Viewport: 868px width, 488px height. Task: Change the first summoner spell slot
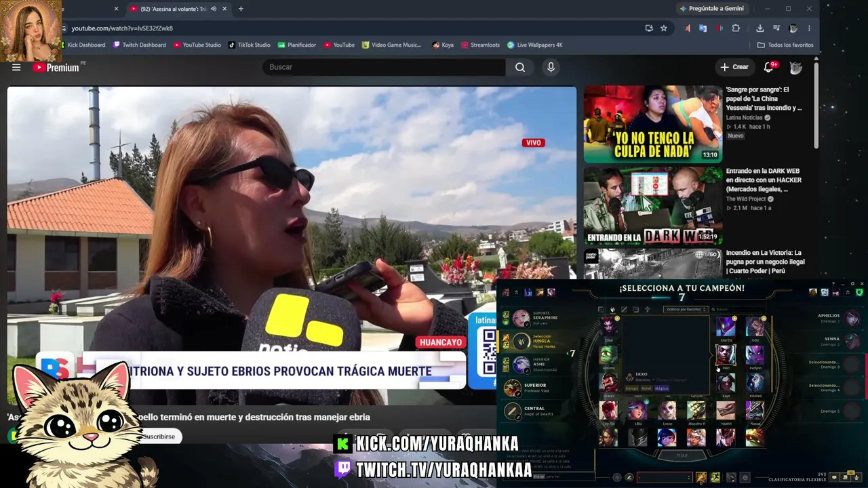[701, 478]
